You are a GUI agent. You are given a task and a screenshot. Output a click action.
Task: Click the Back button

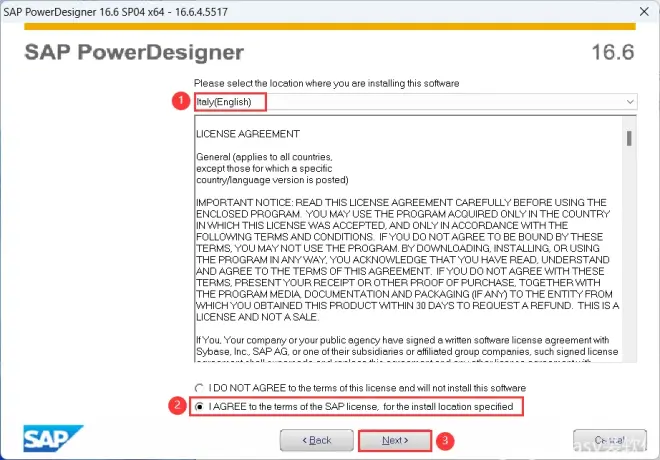click(317, 440)
